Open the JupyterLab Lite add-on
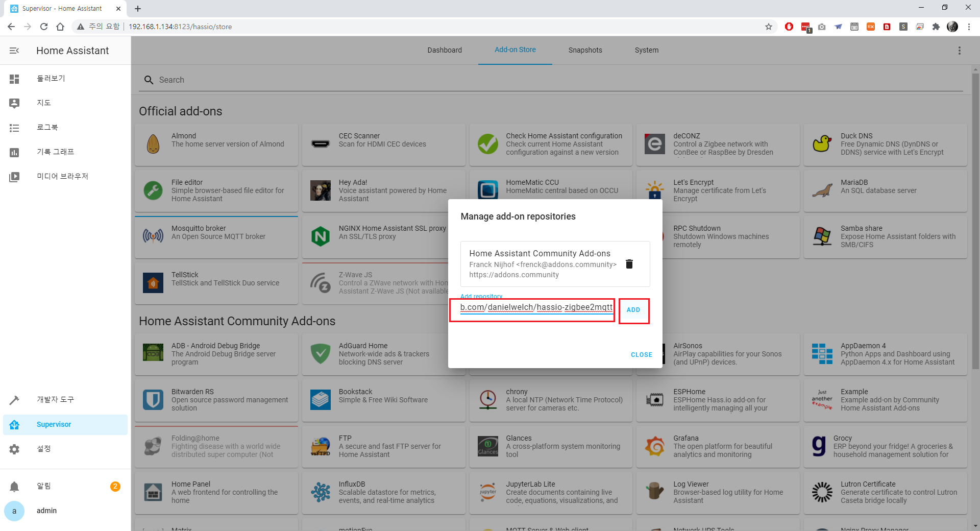The width and height of the screenshot is (980, 531). [551, 493]
